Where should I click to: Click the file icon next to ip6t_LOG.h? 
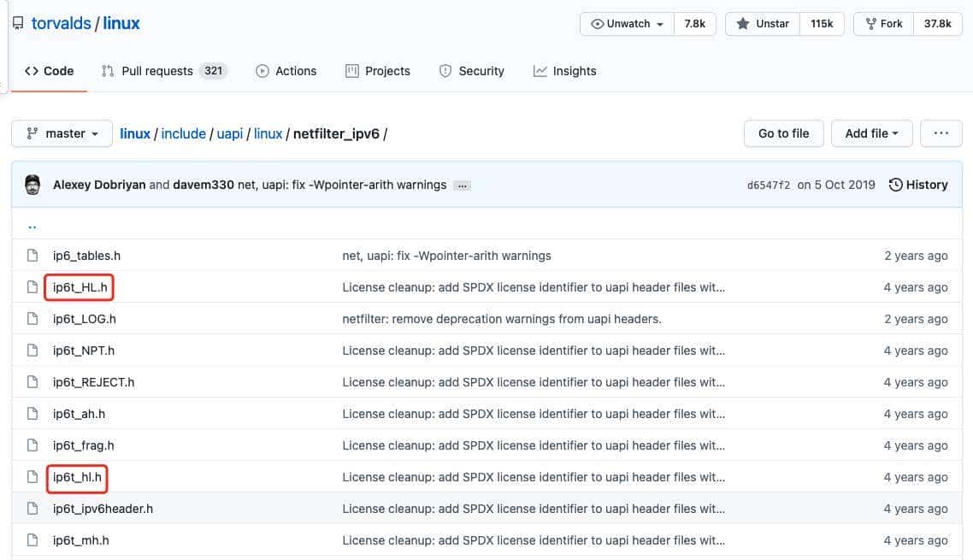coord(32,319)
